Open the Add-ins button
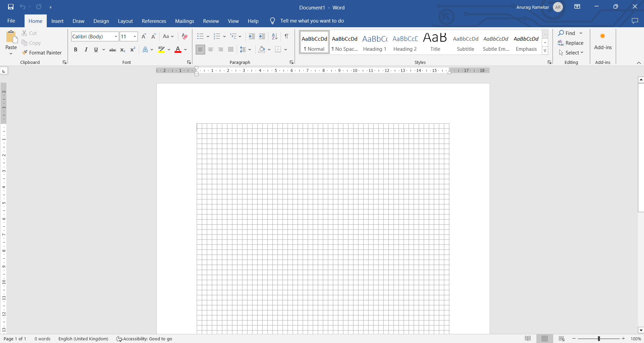 [603, 42]
